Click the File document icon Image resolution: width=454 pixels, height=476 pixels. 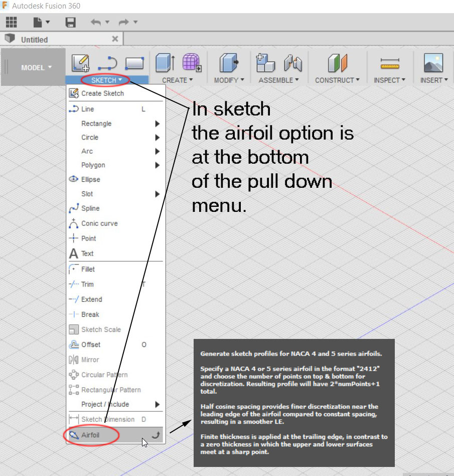pyautogui.click(x=38, y=22)
